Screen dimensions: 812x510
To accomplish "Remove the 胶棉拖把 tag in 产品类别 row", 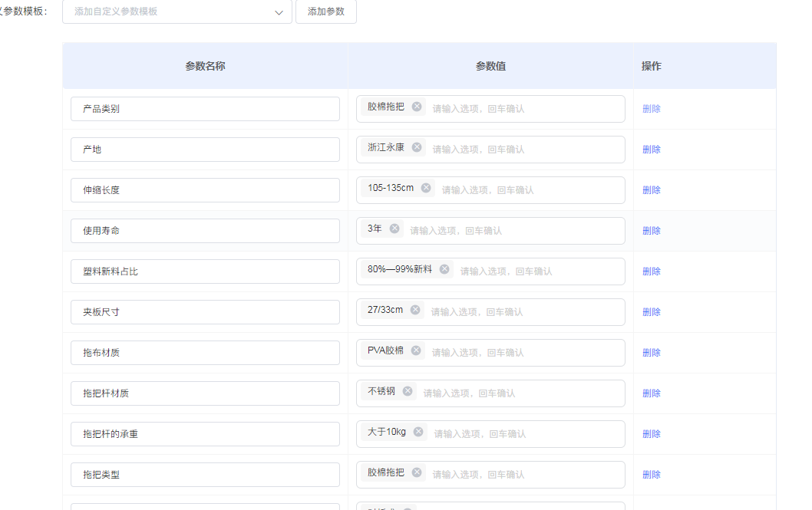I will tap(417, 107).
